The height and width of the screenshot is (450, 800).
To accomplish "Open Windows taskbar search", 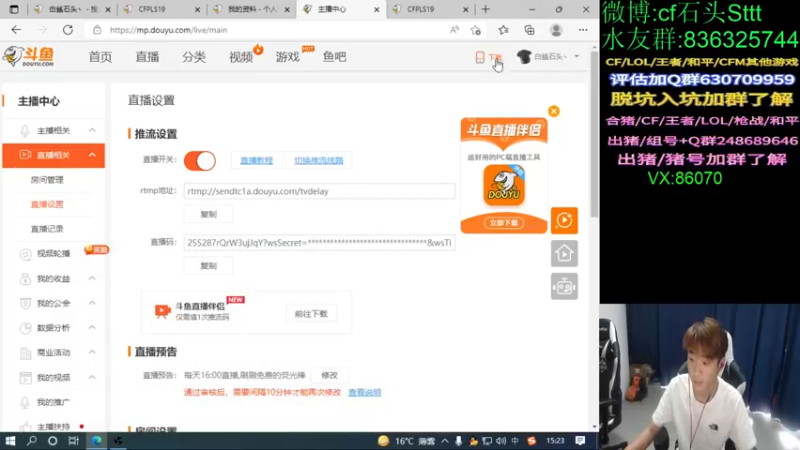I will click(32, 441).
